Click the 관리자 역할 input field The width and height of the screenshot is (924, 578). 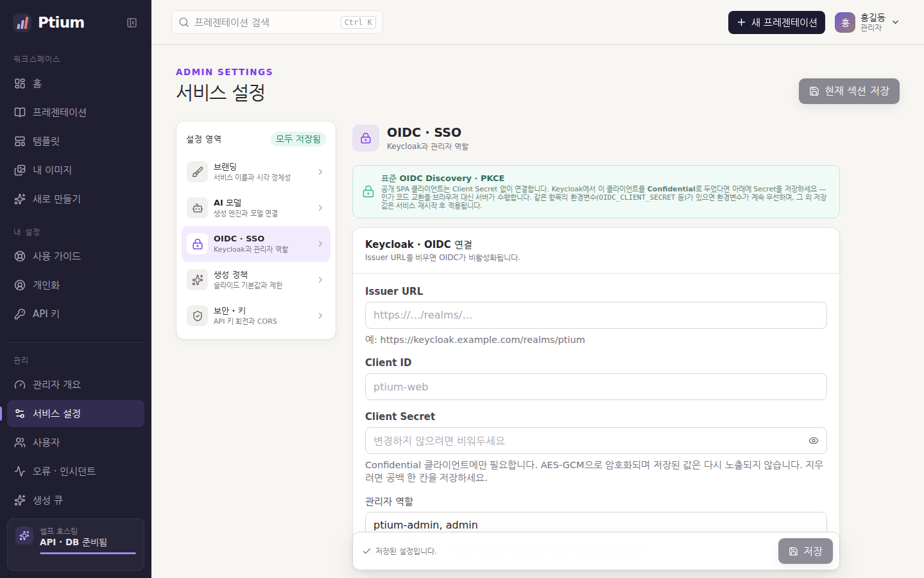click(596, 523)
